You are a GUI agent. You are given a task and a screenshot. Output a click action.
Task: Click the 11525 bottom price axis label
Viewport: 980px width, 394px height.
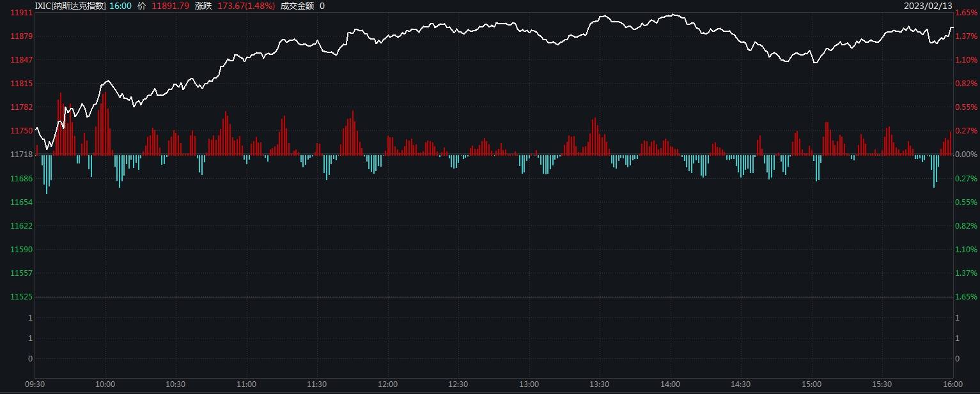(22, 297)
